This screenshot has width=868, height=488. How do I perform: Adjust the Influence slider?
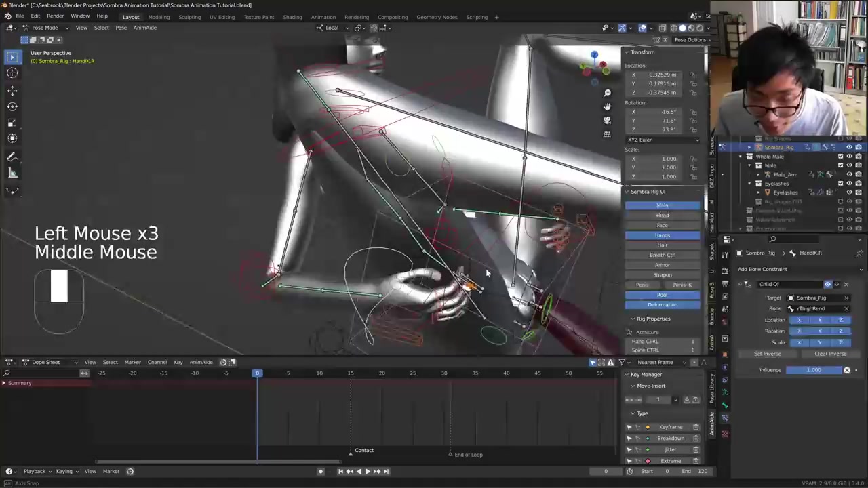click(814, 370)
